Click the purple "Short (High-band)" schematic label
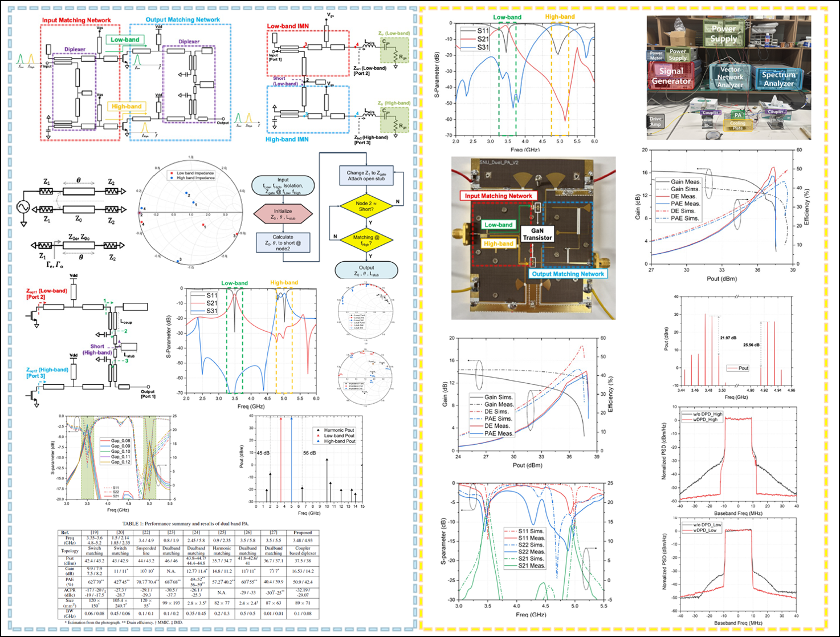840x637 pixels. [x=97, y=350]
